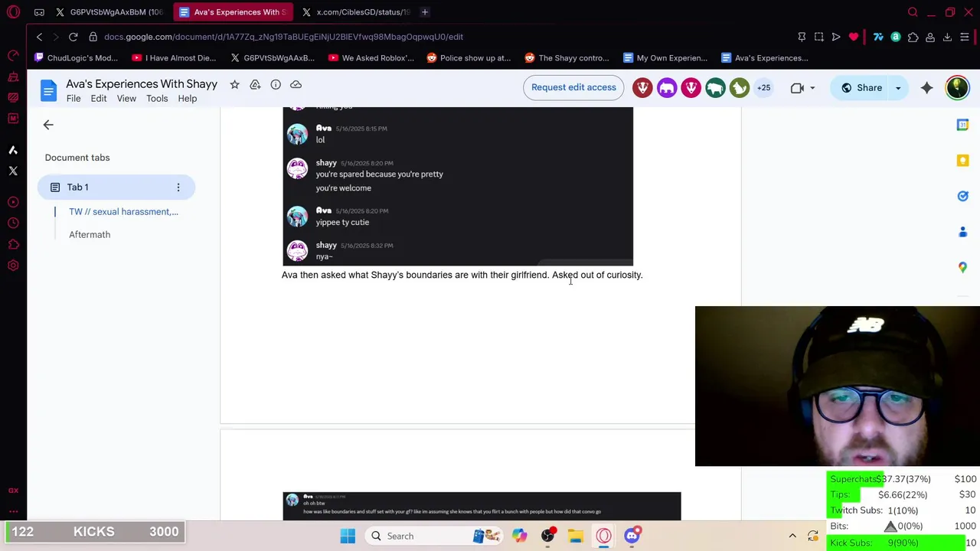Open ChudLogic's Mod bookmark
Image resolution: width=980 pixels, height=551 pixels.
coord(75,58)
